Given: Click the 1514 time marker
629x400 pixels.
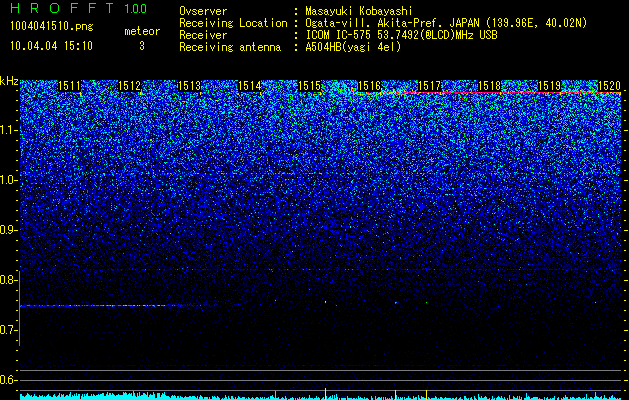Looking at the screenshot, I should tap(250, 86).
